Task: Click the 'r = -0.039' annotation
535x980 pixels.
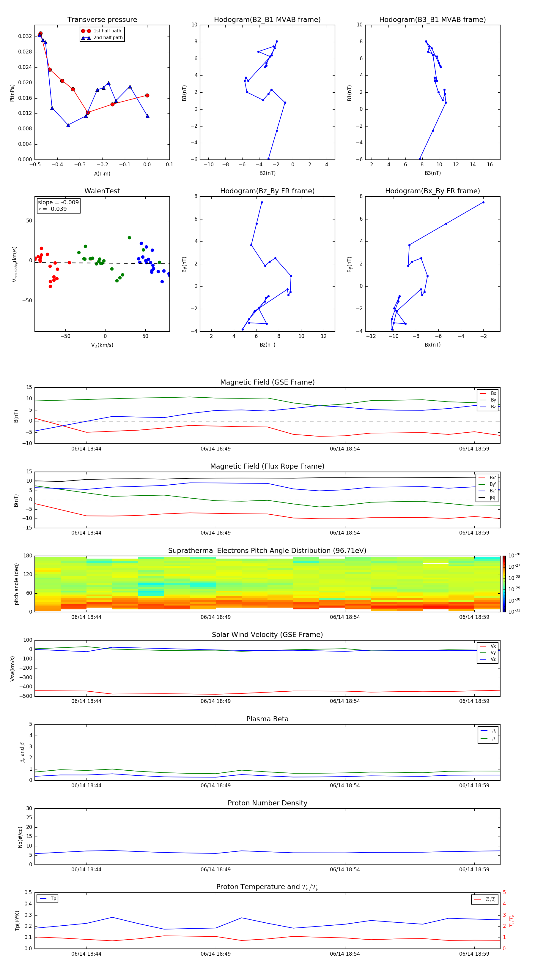Action: point(53,209)
